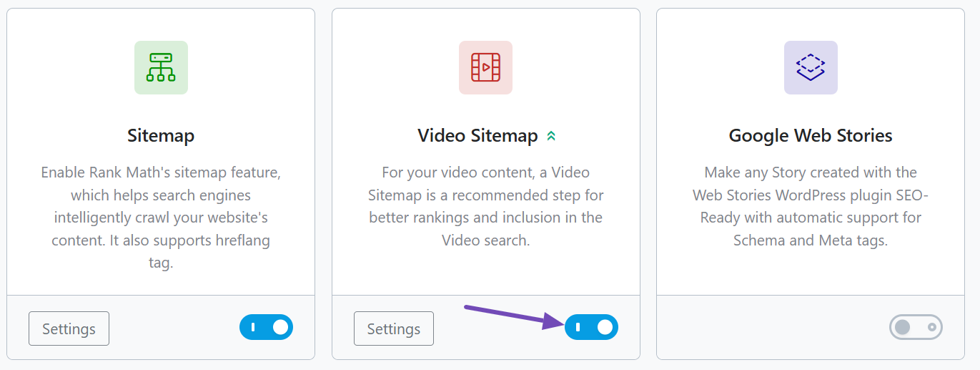Screen dimensions: 980x370
Task: Click the "Schema and Meta tags" text line
Action: coord(811,240)
